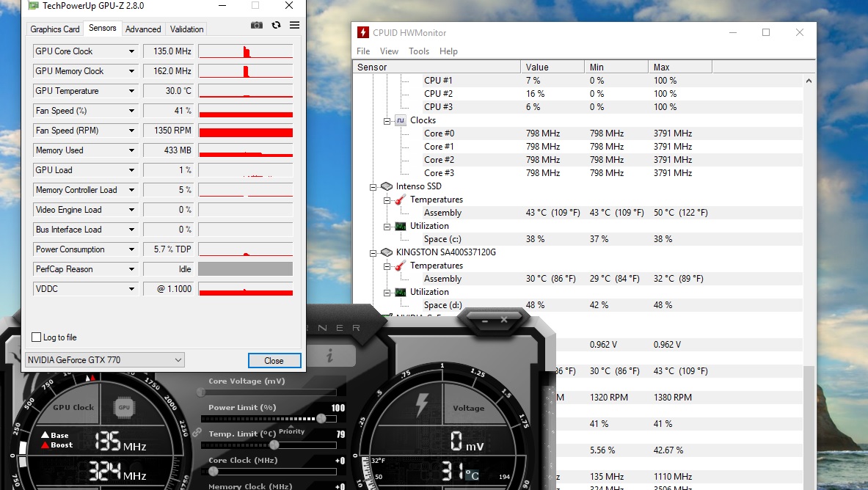Click the HWMonitor vertical scrollbar up arrow
This screenshot has height=490, width=868.
[x=809, y=81]
